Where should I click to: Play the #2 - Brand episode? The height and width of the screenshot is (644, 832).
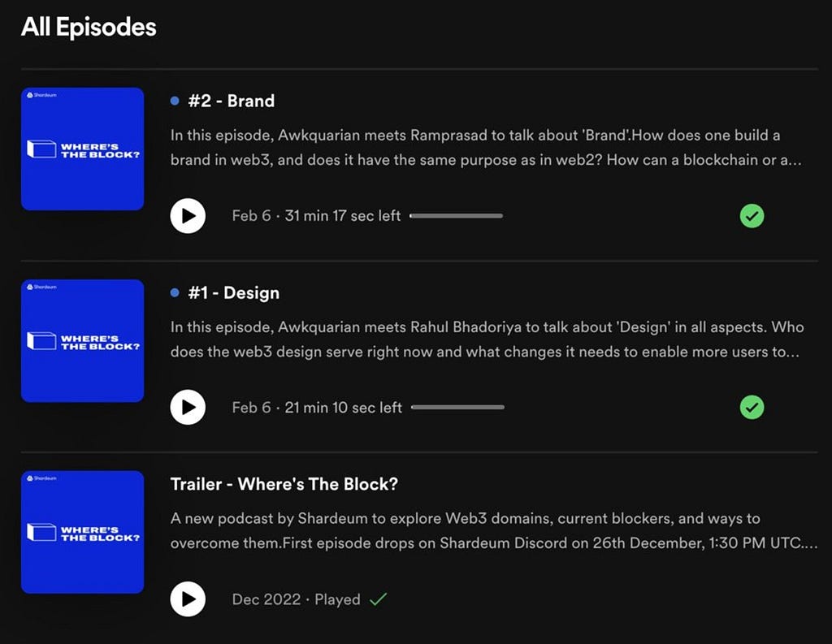coord(188,216)
